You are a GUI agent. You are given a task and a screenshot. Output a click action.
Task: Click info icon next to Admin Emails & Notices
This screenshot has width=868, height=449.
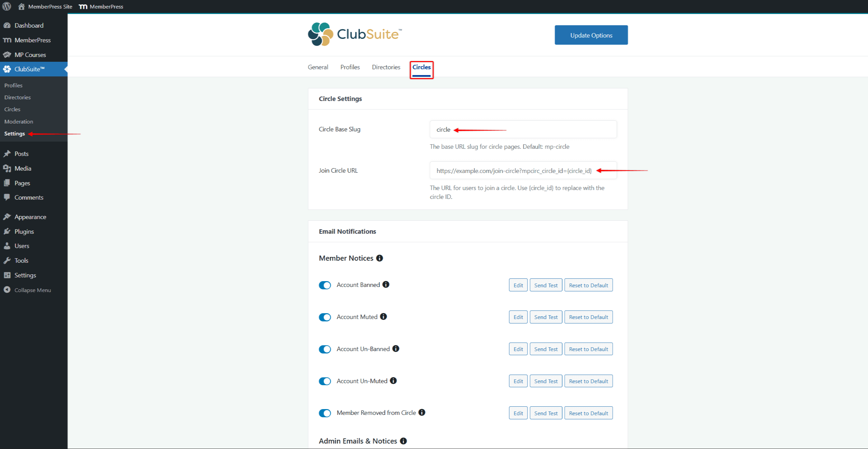[403, 441]
